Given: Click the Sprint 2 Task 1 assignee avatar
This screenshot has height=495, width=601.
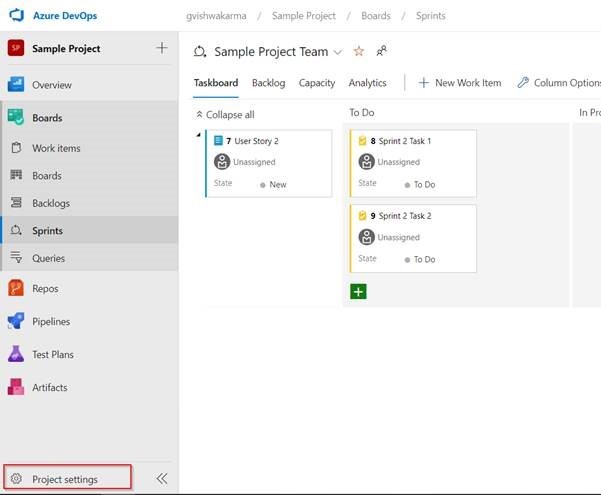Looking at the screenshot, I should pos(366,161).
